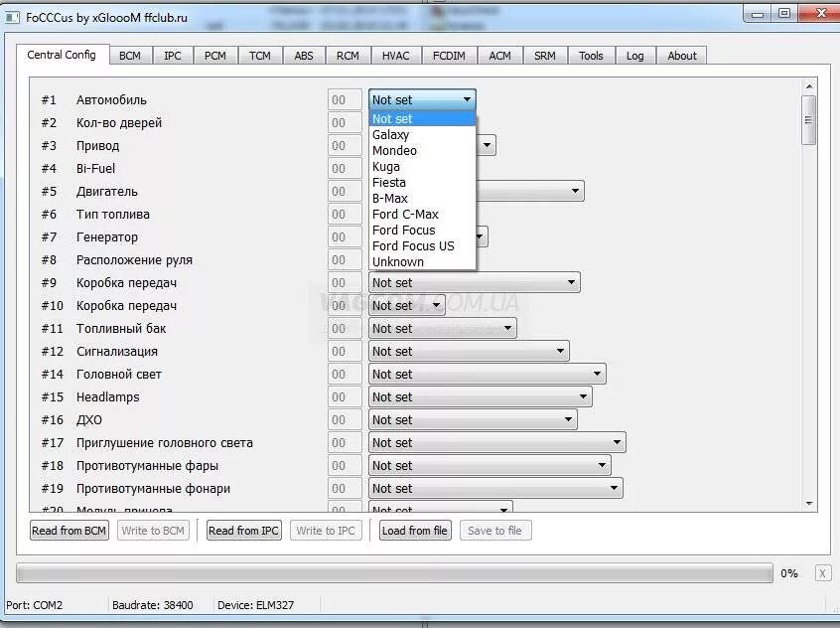This screenshot has width=840, height=628.
Task: Switch to the BCM tab
Action: pos(130,56)
